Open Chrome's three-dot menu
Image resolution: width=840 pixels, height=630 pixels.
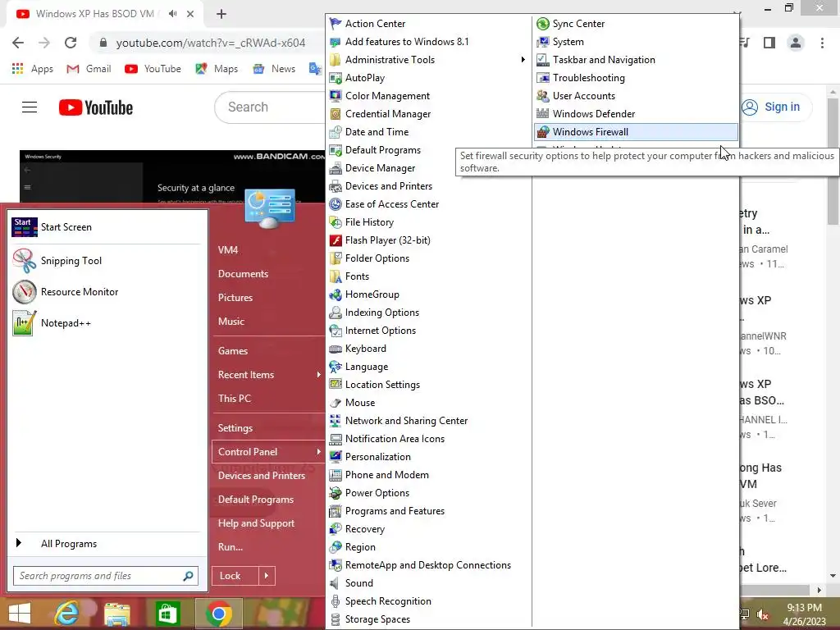(x=822, y=43)
